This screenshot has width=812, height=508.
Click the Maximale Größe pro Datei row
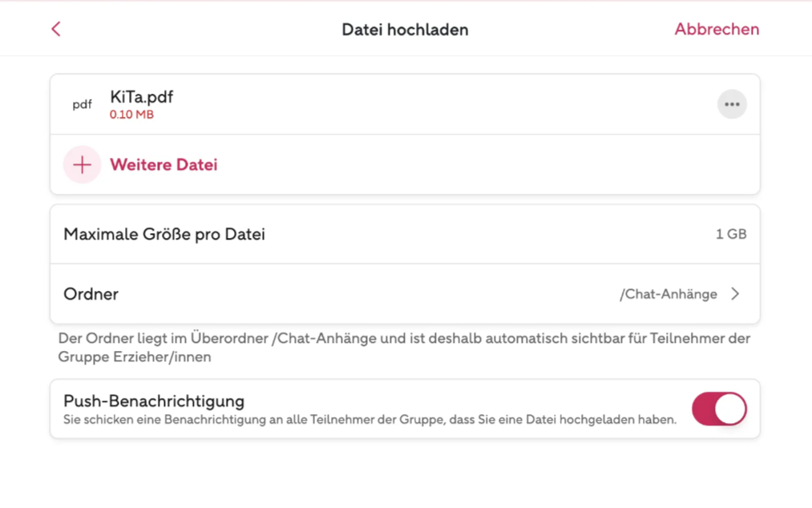click(x=405, y=234)
